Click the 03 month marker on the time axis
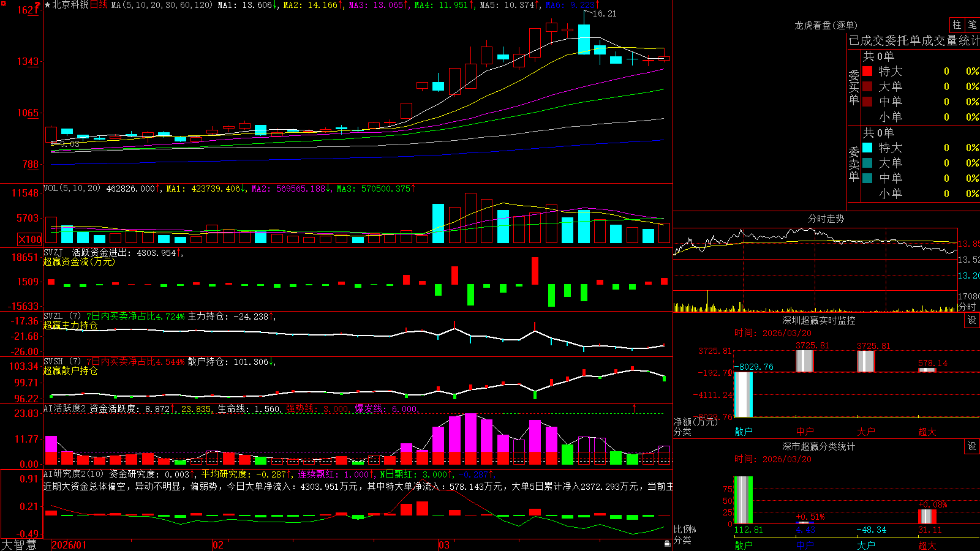Image resolution: width=980 pixels, height=551 pixels. coord(444,545)
